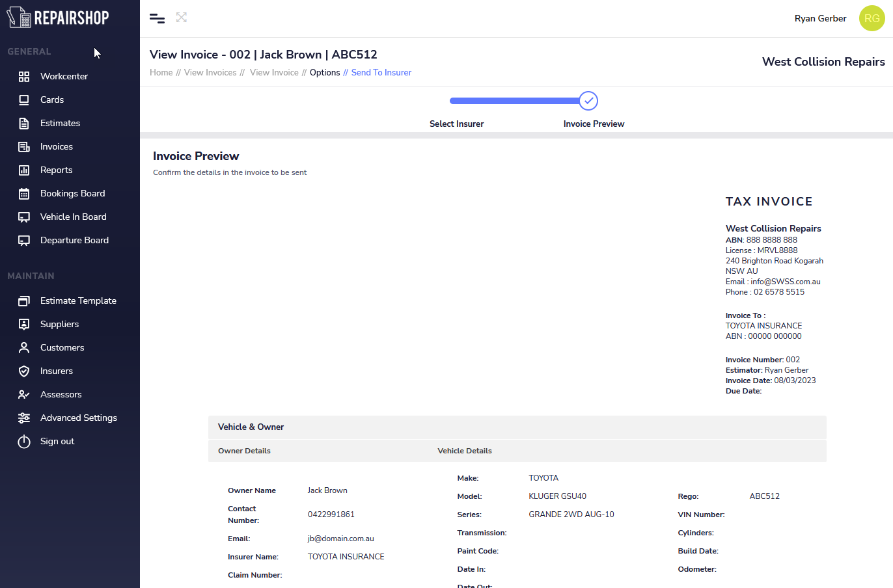Click the Estimates document icon
Screen dimensions: 893x588
(x=24, y=124)
